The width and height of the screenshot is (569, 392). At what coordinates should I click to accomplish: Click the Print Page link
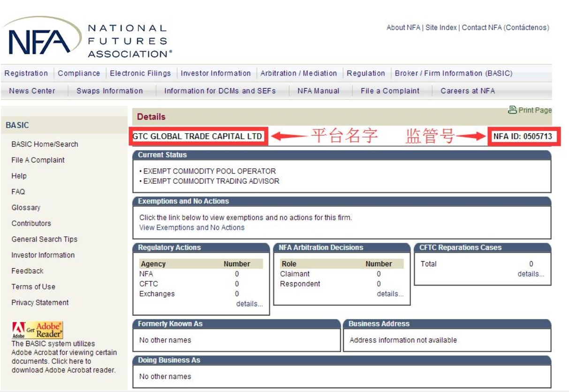click(535, 110)
